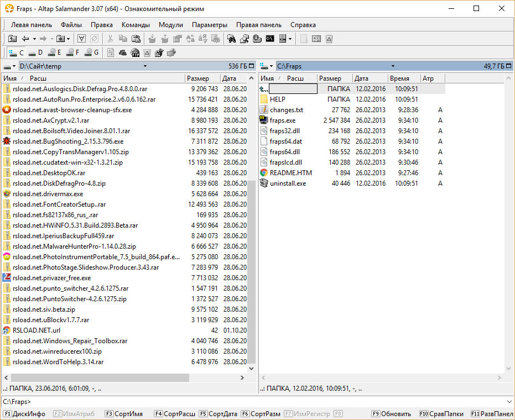Screen dimensions: 515x420
Task: Switch to drive D in drive bar
Action: coord(35,53)
